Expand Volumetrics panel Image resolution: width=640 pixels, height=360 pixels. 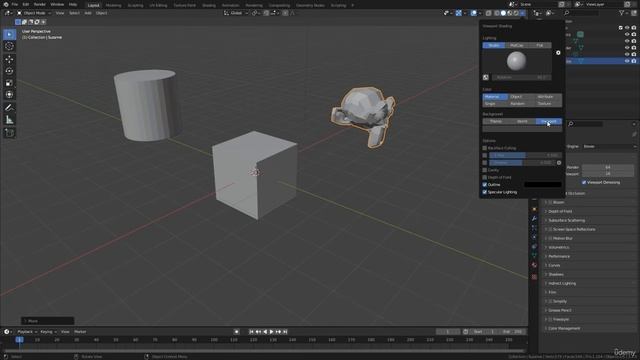(x=559, y=247)
